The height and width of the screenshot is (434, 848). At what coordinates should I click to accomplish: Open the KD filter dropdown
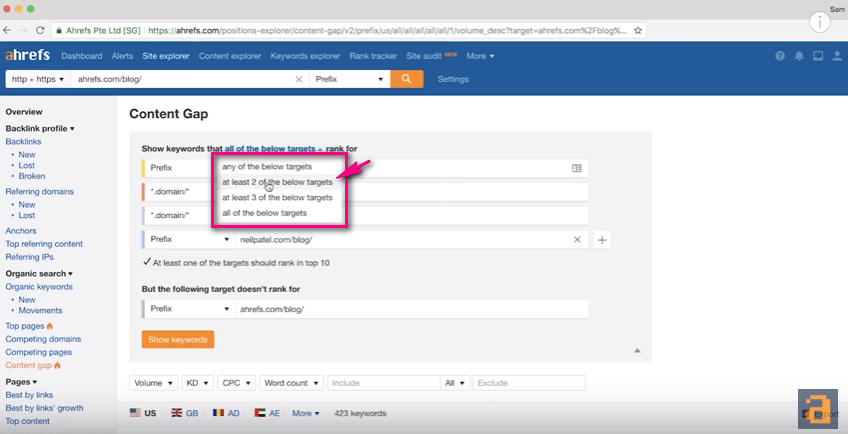click(x=198, y=383)
